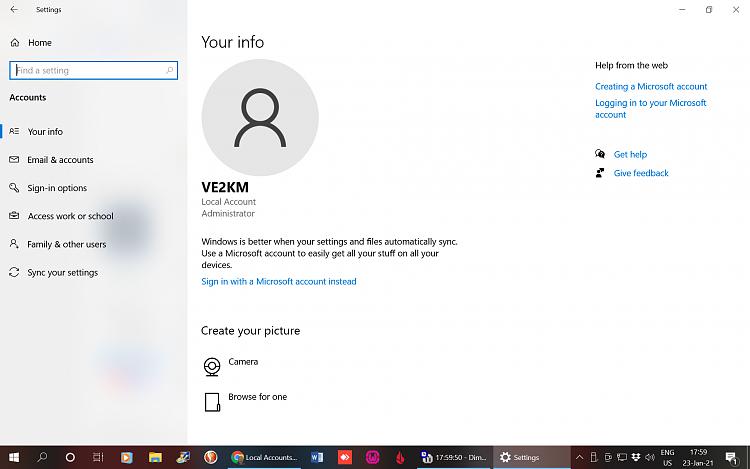Click the Give feedback person icon
This screenshot has width=750, height=469.
tap(600, 173)
